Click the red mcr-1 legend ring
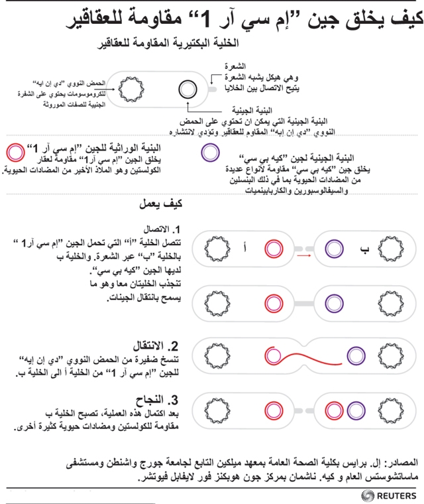The height and width of the screenshot is (504, 424). point(13,151)
